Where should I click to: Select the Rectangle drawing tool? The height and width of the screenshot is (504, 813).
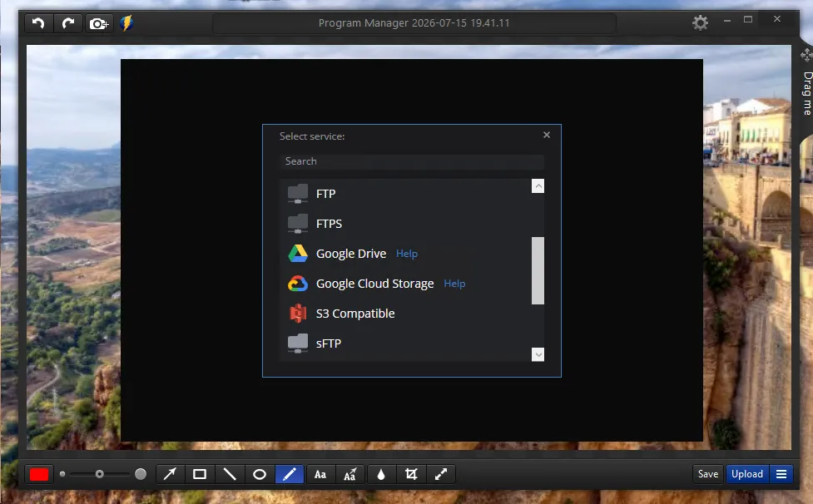point(200,474)
